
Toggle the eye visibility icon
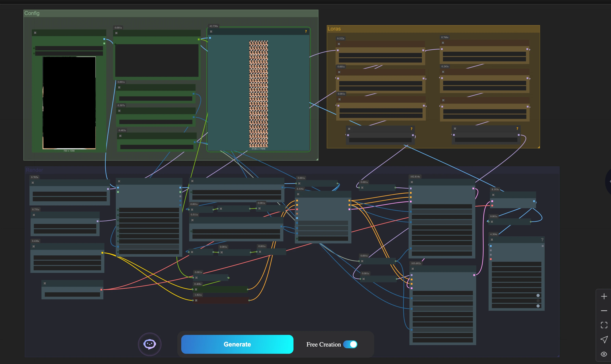(x=604, y=354)
